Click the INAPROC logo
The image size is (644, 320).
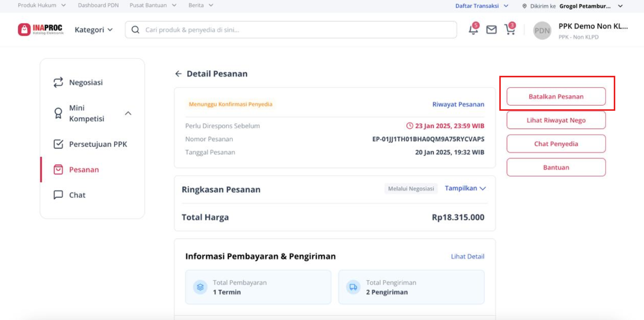[41, 29]
